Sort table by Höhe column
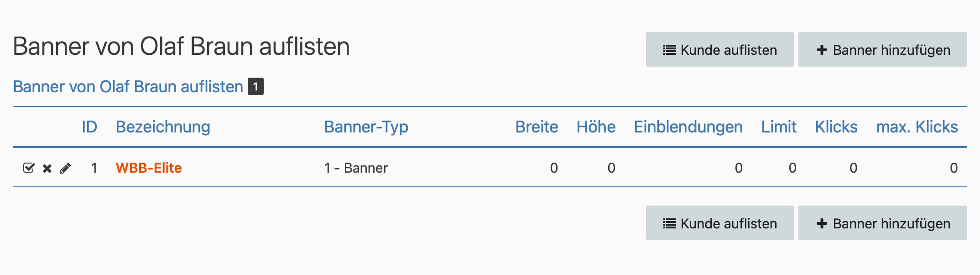Image resolution: width=980 pixels, height=275 pixels. (x=596, y=127)
